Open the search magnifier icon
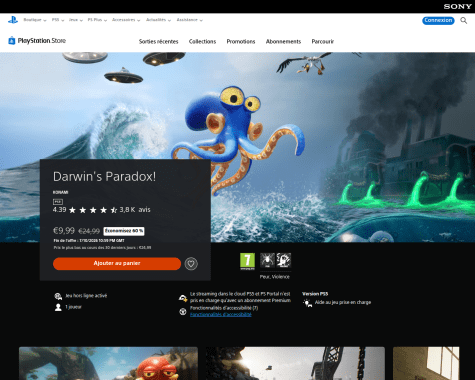475x380 pixels. pos(464,21)
